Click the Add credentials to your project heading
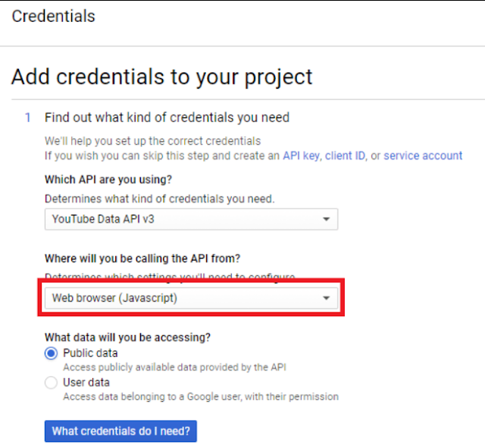485x448 pixels. click(162, 77)
